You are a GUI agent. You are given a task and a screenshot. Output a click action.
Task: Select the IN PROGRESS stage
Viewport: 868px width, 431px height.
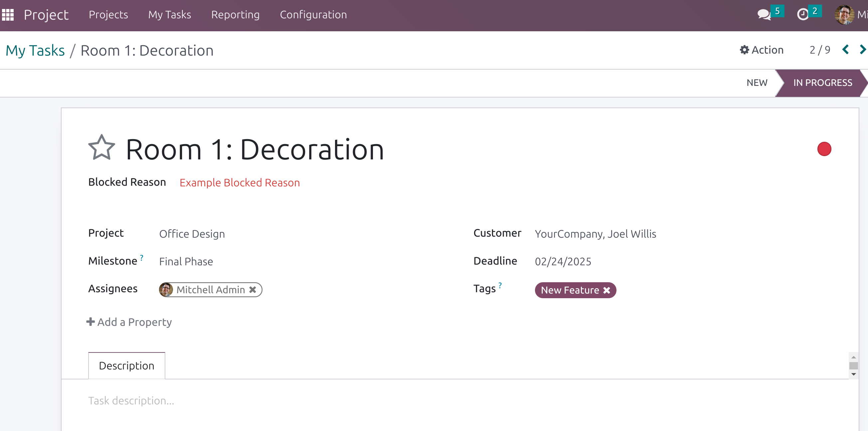coord(822,83)
